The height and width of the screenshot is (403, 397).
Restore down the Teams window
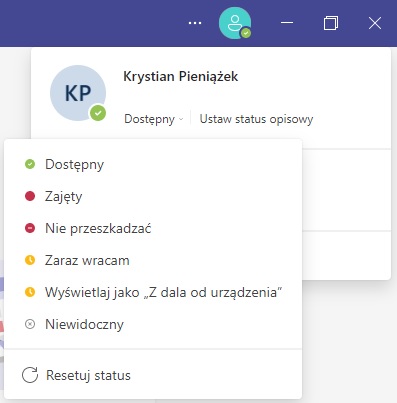(x=331, y=23)
